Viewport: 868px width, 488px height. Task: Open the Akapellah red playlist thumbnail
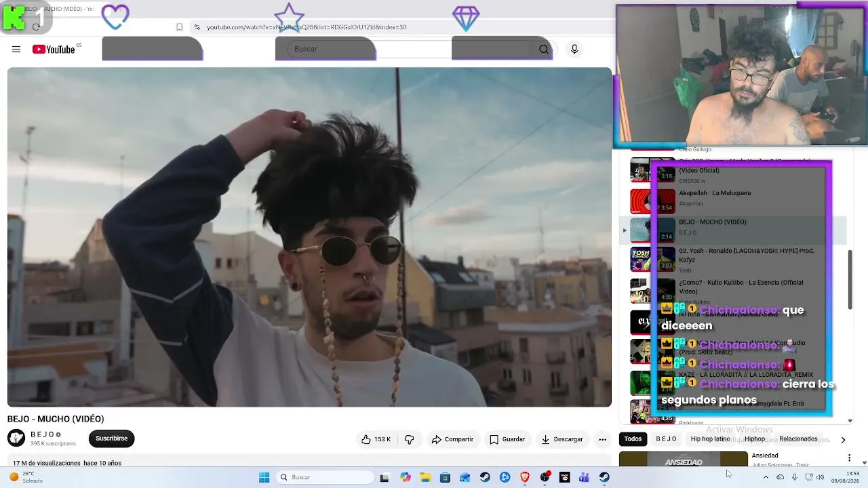click(x=652, y=201)
